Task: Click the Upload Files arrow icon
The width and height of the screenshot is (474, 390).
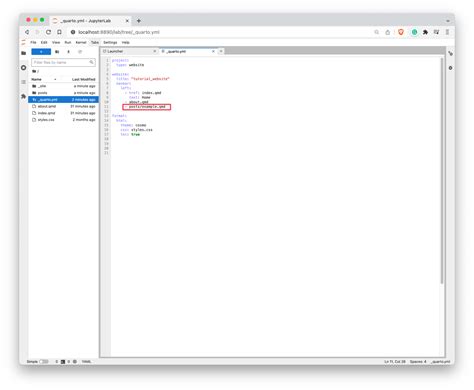Action: tap(68, 52)
